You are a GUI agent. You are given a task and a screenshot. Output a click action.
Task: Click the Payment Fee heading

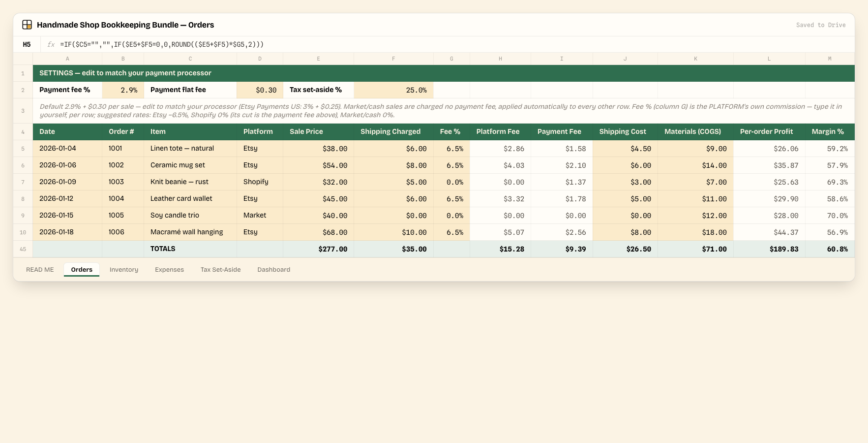[562, 132]
